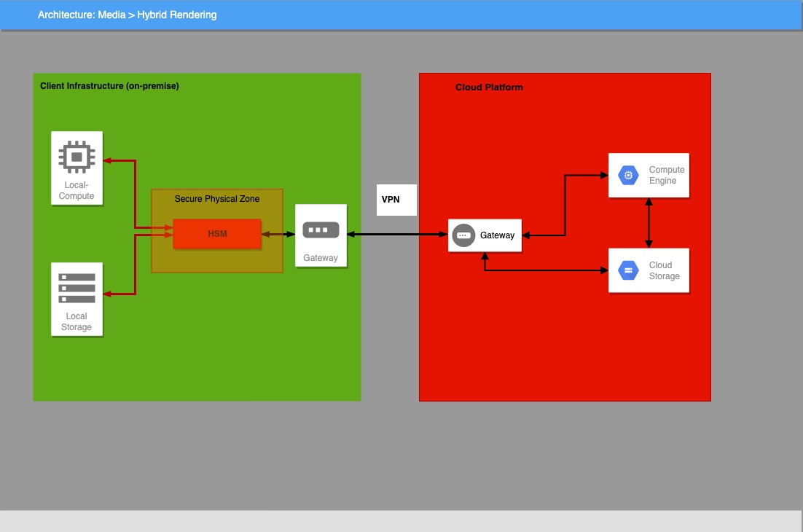Select the VPN arrow between the gateways

coord(397,234)
